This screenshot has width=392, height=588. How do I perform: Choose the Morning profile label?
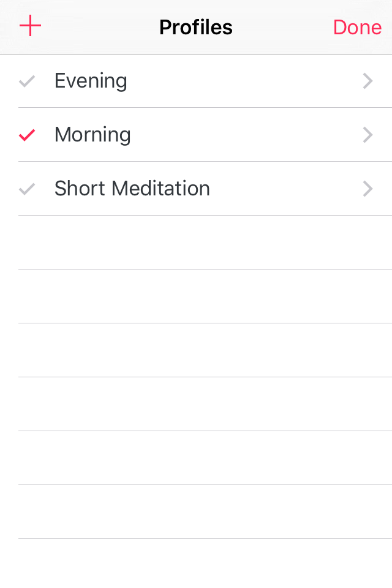tap(92, 135)
